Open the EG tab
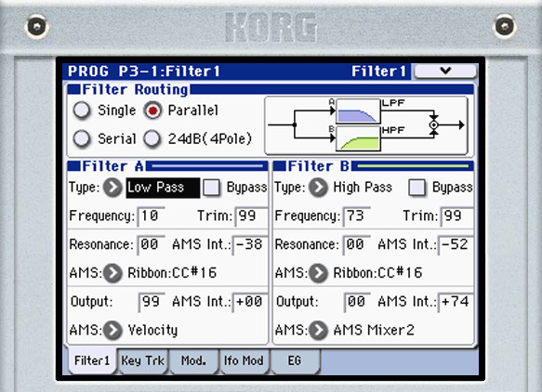The height and width of the screenshot is (392, 542). [x=295, y=361]
